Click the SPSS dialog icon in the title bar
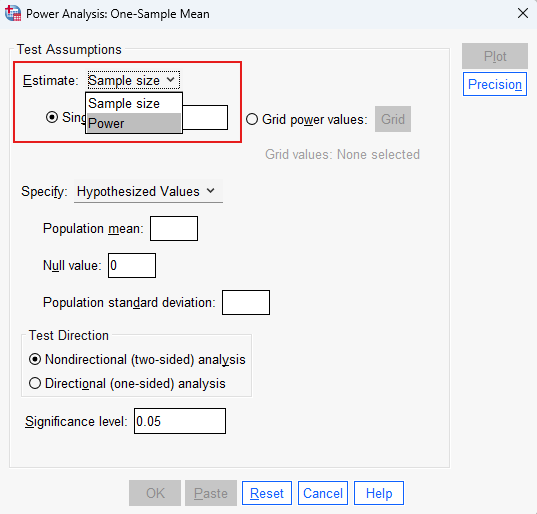Image resolution: width=537 pixels, height=514 pixels. click(13, 14)
